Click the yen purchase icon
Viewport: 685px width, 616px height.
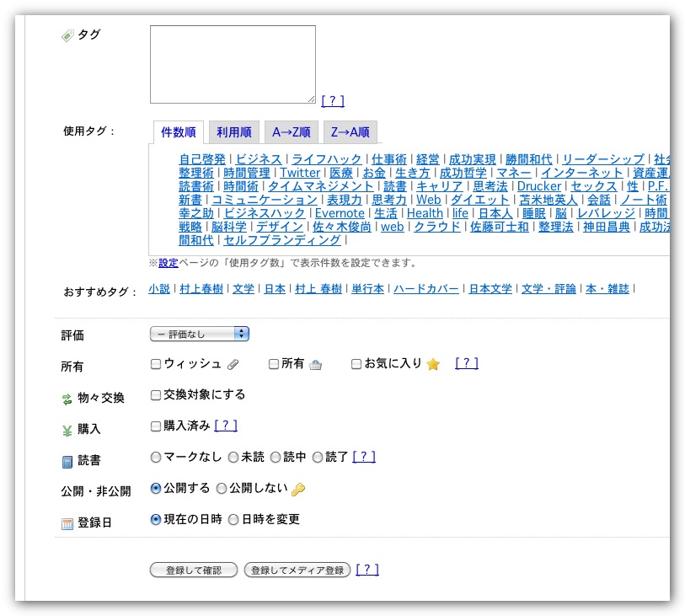[67, 430]
